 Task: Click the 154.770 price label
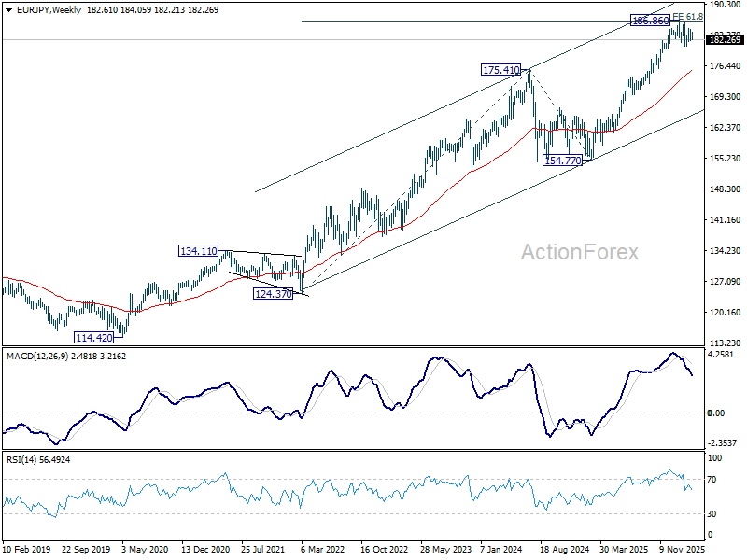[563, 161]
